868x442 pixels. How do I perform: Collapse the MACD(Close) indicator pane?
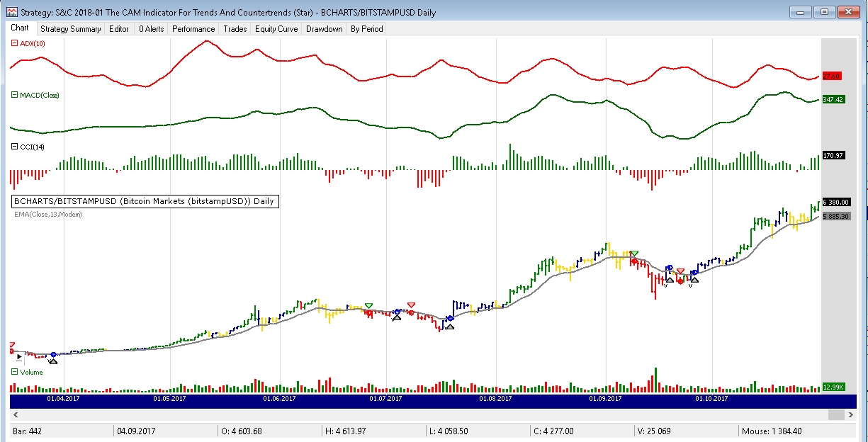coord(16,95)
